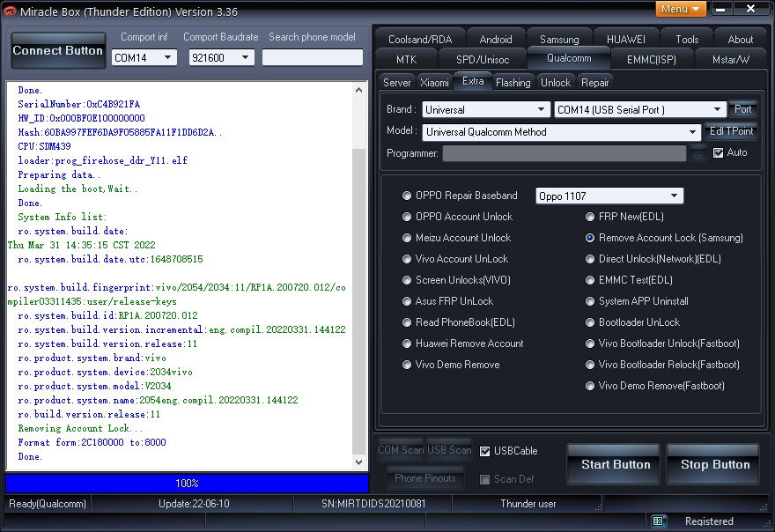
Task: Click the Phone Pinouts button
Action: tap(425, 478)
